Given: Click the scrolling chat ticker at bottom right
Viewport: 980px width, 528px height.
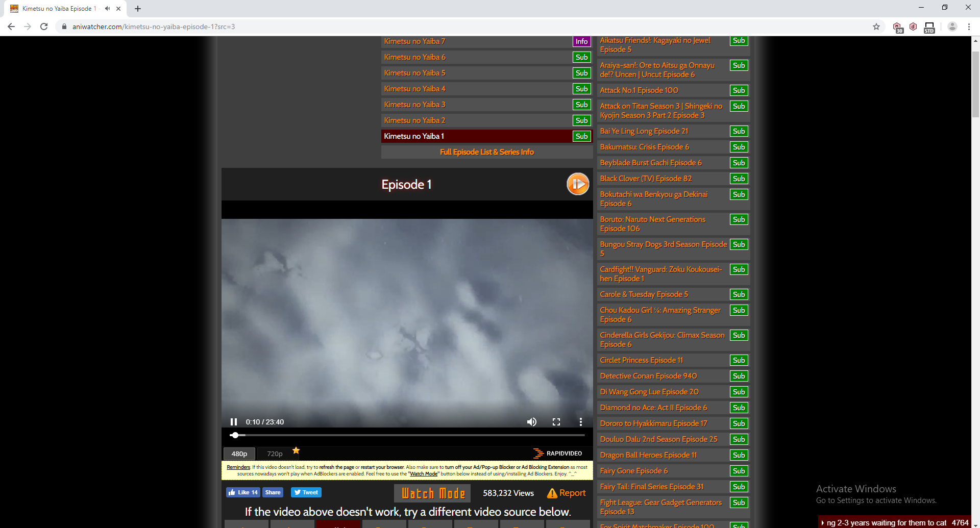Looking at the screenshot, I should (894, 523).
